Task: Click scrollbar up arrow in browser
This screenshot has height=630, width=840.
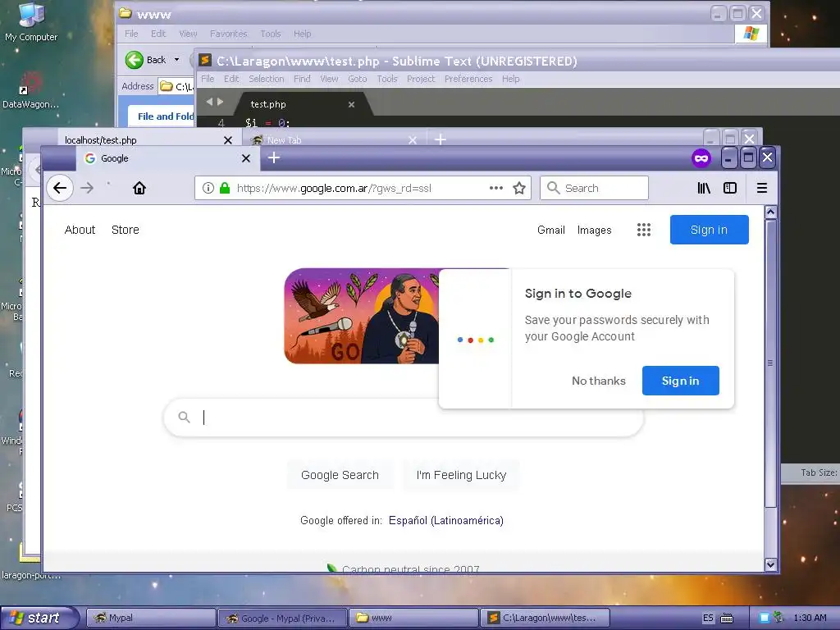Action: (771, 212)
